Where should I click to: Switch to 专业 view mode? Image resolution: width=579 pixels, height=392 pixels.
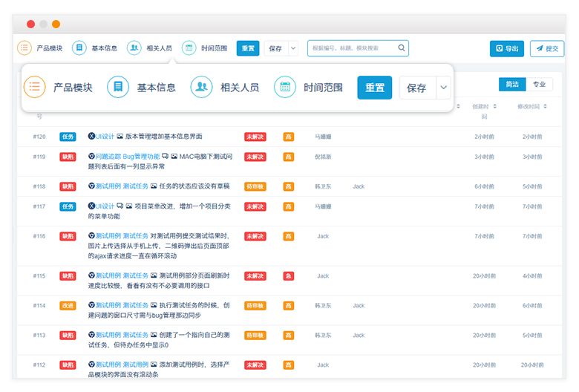point(539,85)
